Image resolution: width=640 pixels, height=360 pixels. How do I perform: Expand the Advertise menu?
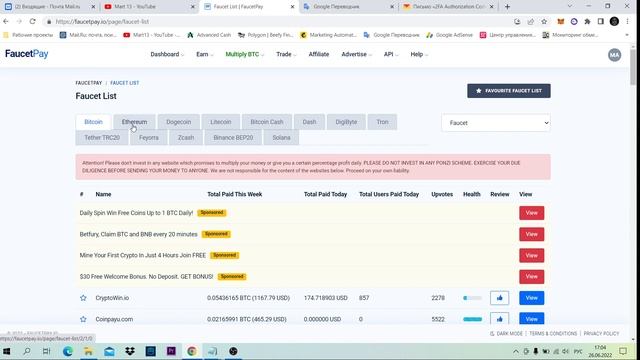(x=356, y=54)
